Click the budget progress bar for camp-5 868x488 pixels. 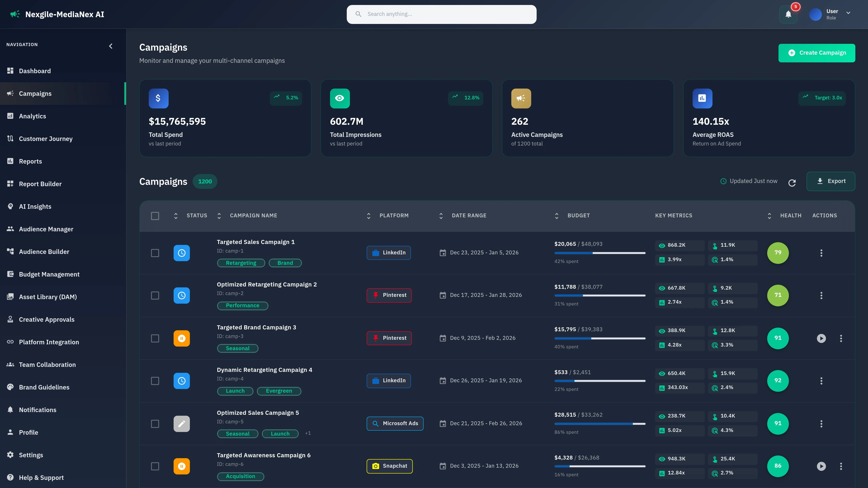[x=600, y=424]
